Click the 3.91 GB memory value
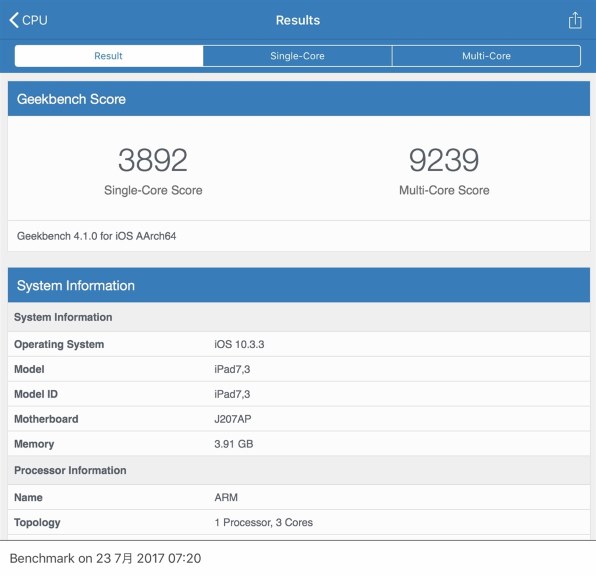Viewport: 596px width, 577px height. pos(234,444)
